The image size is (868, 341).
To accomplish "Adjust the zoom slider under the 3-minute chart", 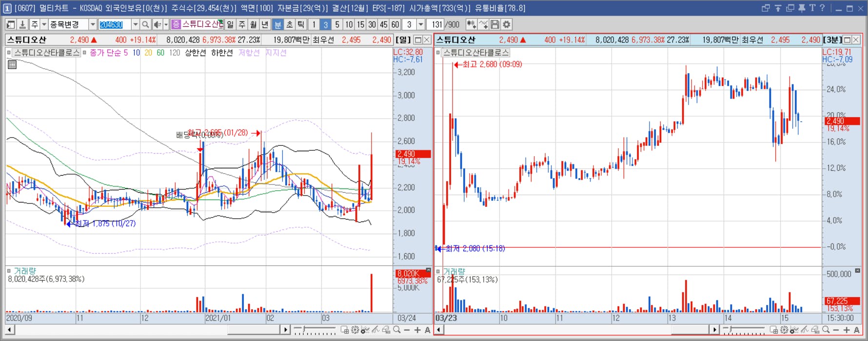I will click(x=744, y=331).
